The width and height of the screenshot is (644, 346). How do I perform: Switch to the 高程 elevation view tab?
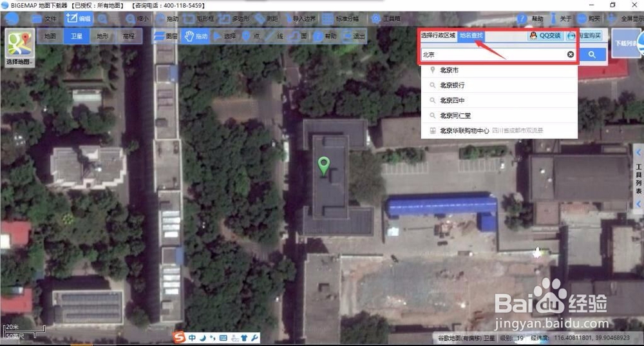[129, 36]
